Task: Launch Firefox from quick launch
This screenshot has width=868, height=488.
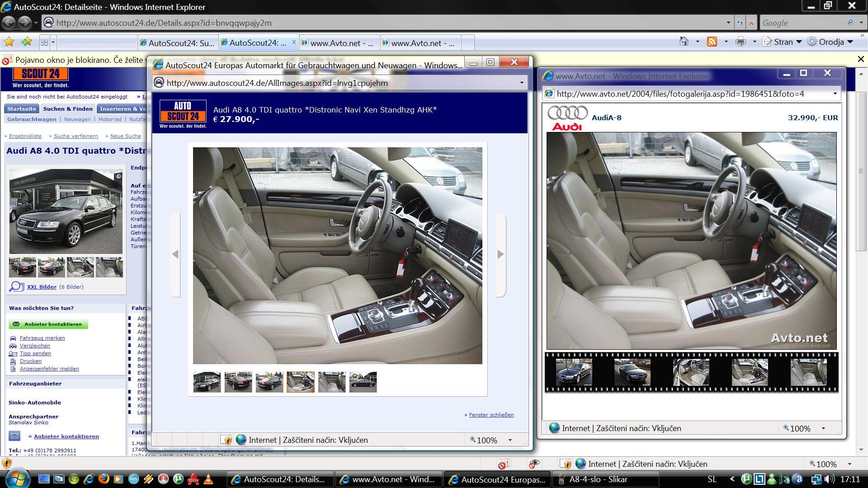Action: coord(104,479)
